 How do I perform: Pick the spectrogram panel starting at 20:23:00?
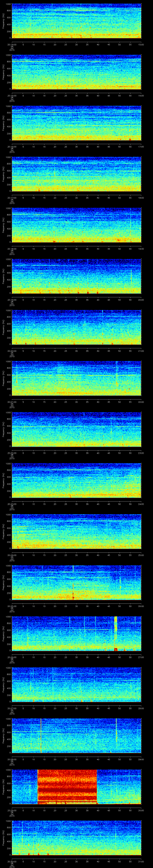coord(77,480)
